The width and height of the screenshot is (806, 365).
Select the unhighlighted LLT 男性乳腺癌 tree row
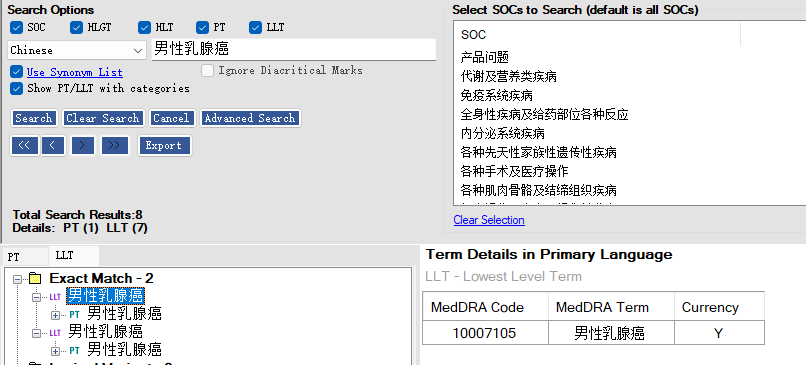(x=105, y=332)
